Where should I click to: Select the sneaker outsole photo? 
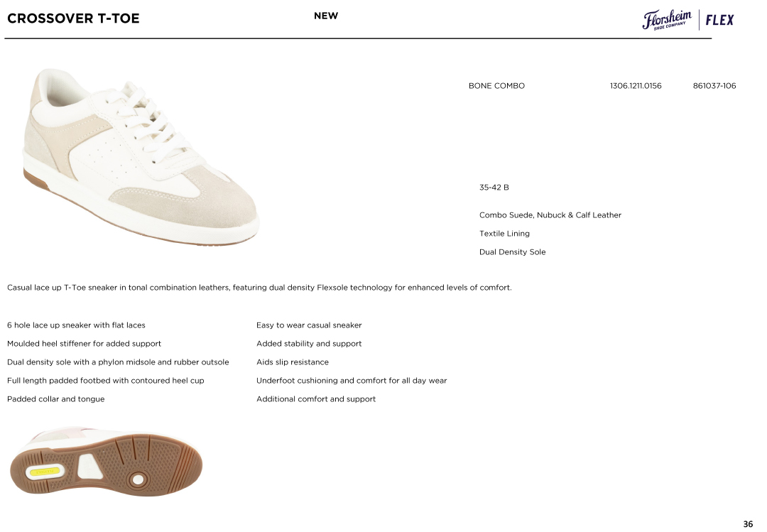[107, 462]
